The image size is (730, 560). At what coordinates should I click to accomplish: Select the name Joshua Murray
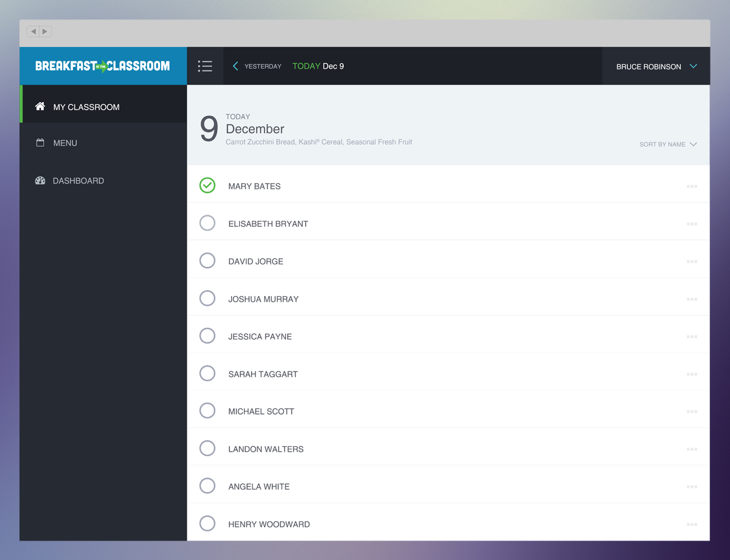coord(263,299)
